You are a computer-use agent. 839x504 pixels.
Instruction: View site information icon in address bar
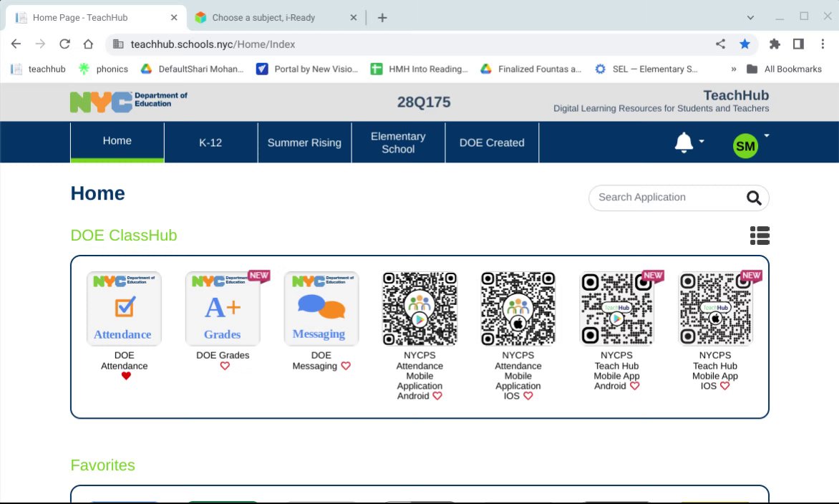click(118, 44)
